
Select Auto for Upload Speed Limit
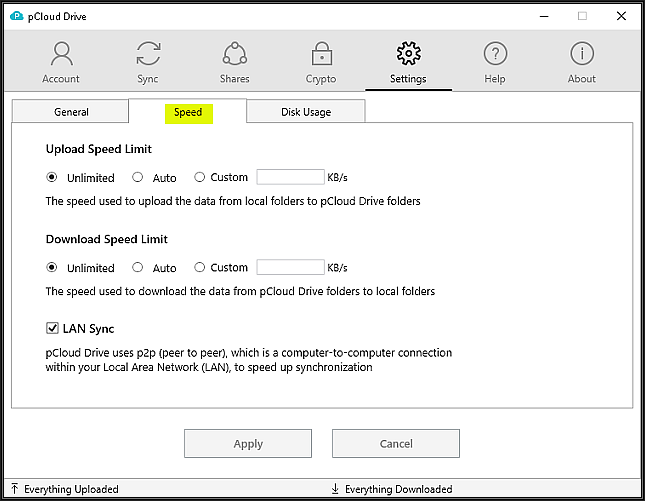(x=137, y=177)
